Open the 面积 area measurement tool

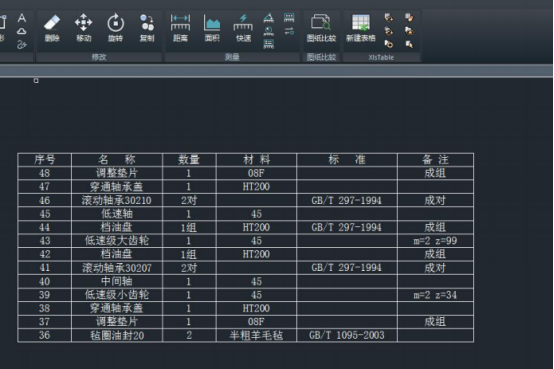[x=212, y=28]
